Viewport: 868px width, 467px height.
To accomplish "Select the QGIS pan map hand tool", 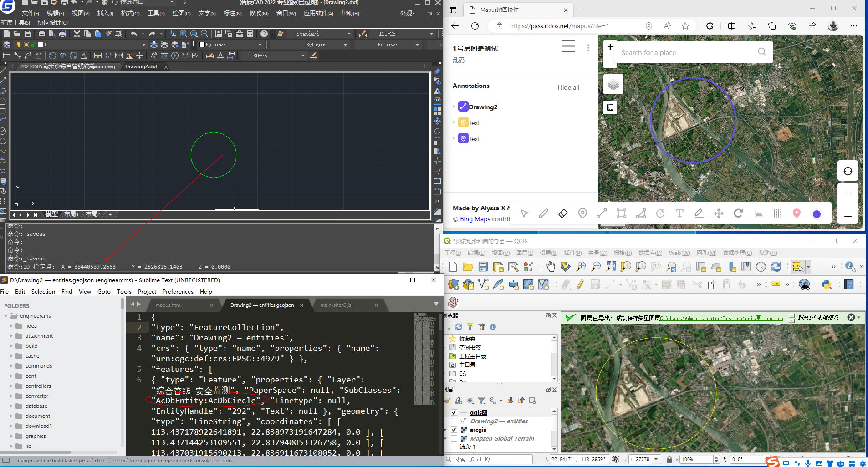I will [x=551, y=267].
